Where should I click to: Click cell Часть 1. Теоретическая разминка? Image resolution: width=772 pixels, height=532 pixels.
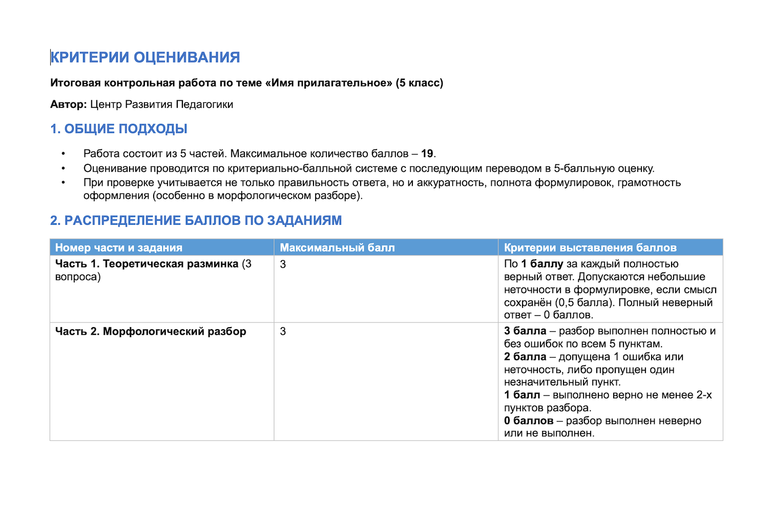click(162, 289)
